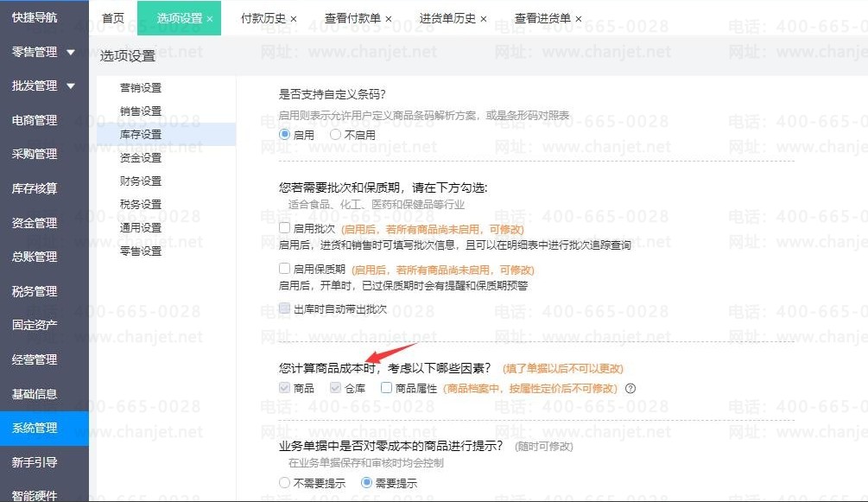Select the 启用 radio for custom barcode

click(x=284, y=134)
